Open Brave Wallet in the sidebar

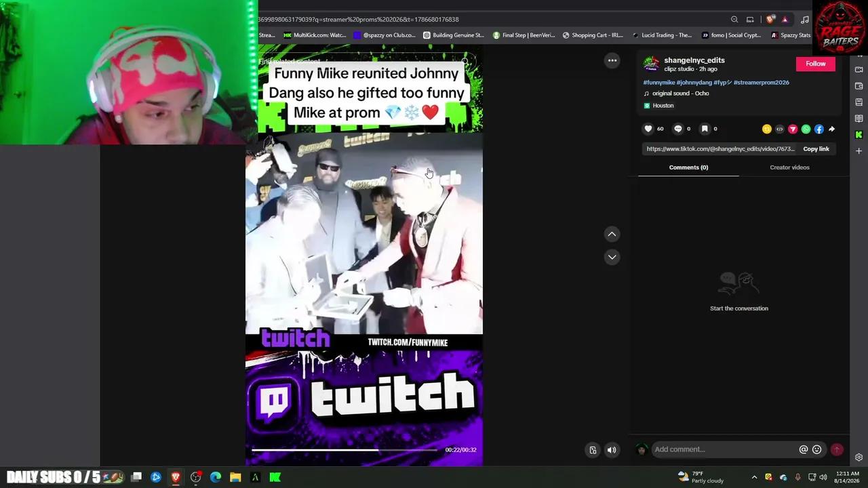click(859, 86)
